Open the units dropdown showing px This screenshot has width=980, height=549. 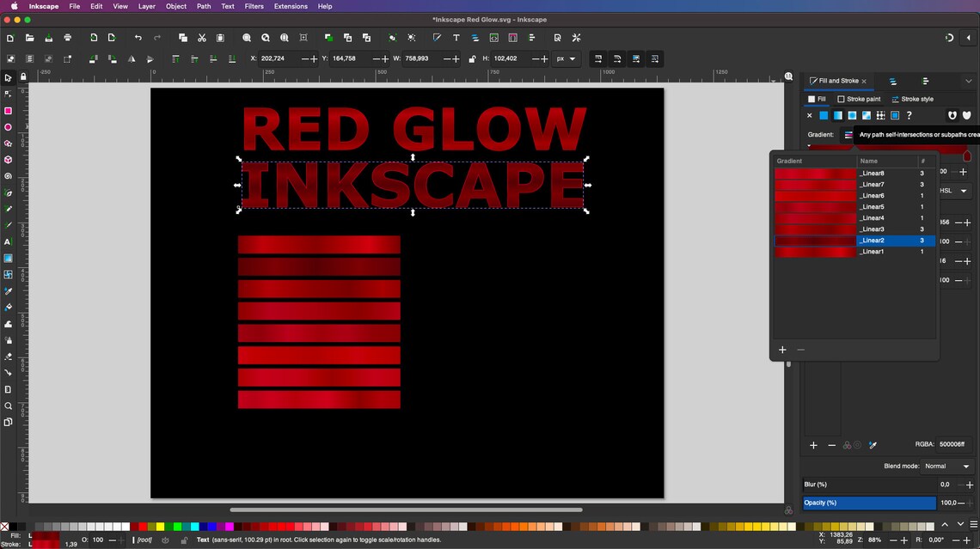567,58
